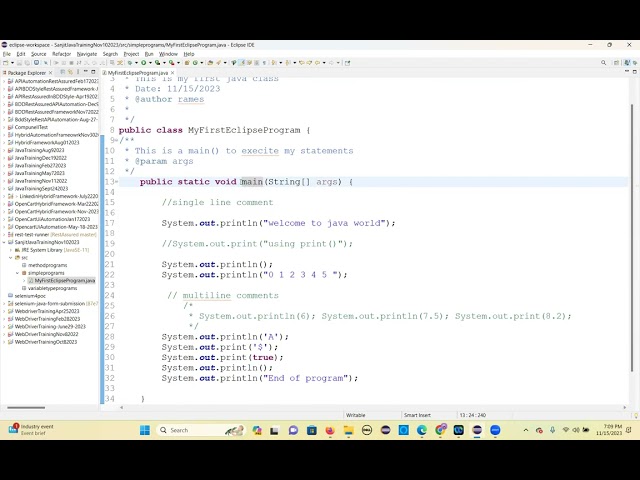Click the Coverage launch icon
The width and height of the screenshot is (640, 480).
click(x=157, y=63)
